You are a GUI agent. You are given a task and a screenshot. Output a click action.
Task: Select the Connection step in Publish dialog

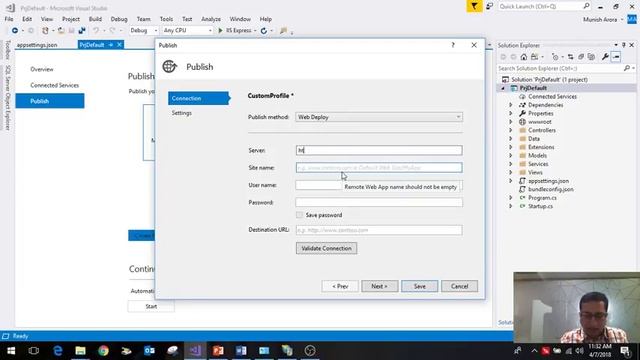[x=198, y=98]
